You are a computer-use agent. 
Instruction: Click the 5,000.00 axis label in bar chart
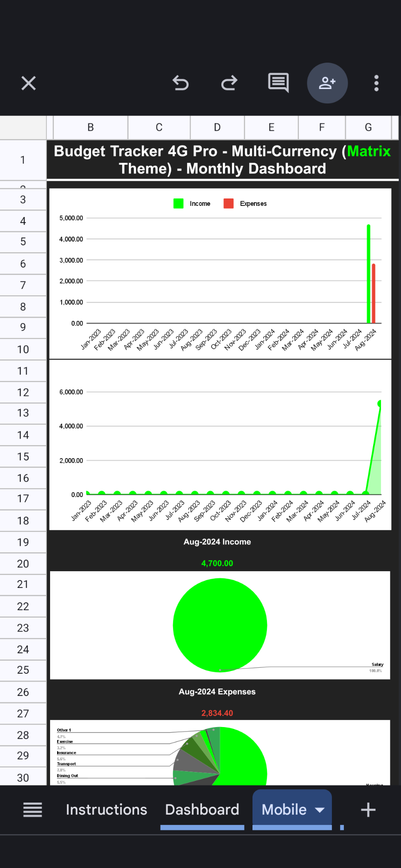pyautogui.click(x=71, y=218)
